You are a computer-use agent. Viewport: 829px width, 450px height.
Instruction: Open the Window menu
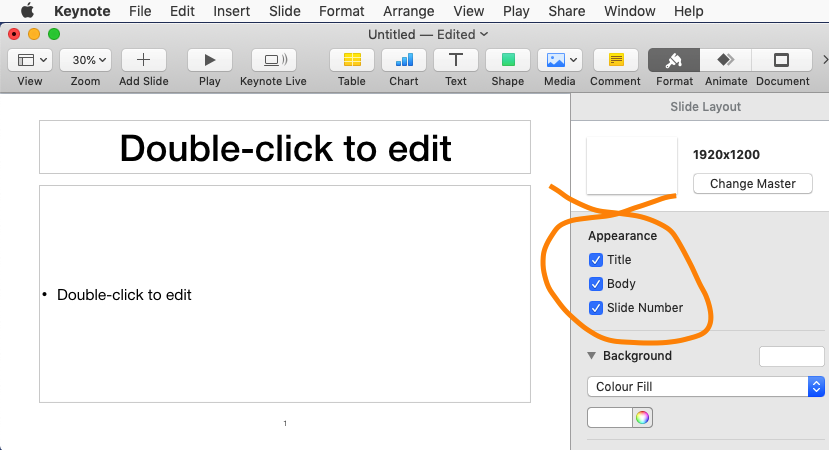point(629,11)
